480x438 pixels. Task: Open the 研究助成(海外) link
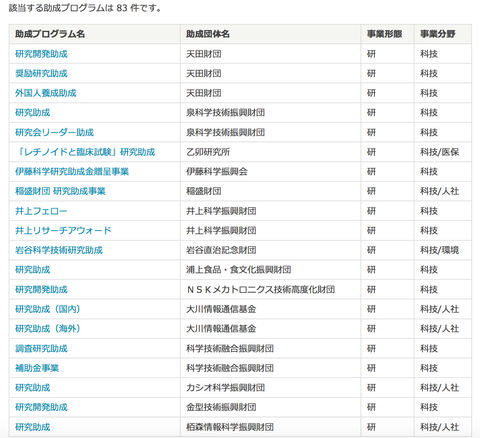click(48, 329)
